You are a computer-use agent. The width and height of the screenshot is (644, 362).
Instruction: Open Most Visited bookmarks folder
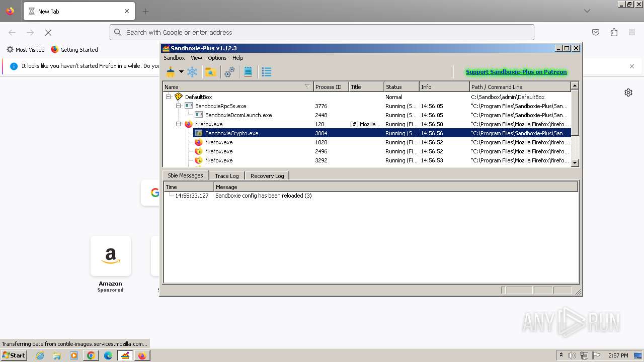26,50
